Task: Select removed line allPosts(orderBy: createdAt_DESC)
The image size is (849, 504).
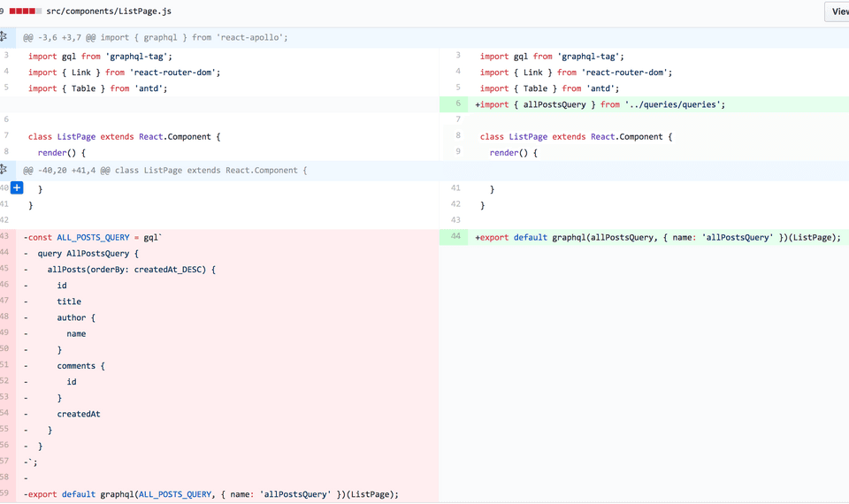Action: click(x=119, y=269)
